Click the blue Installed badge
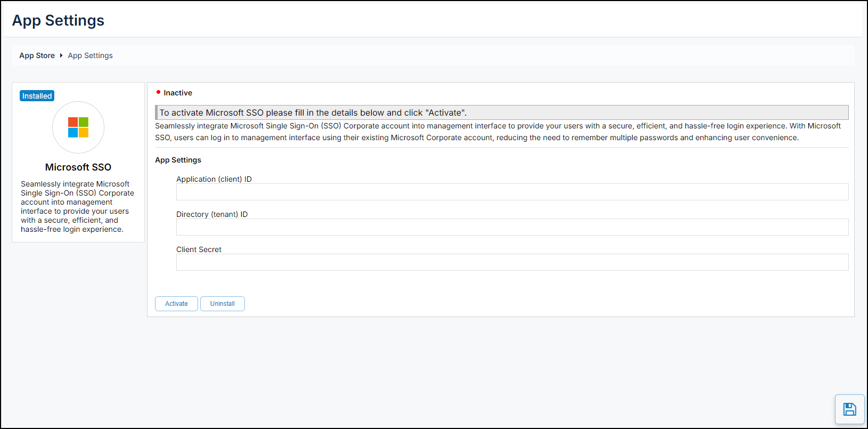 coord(37,96)
